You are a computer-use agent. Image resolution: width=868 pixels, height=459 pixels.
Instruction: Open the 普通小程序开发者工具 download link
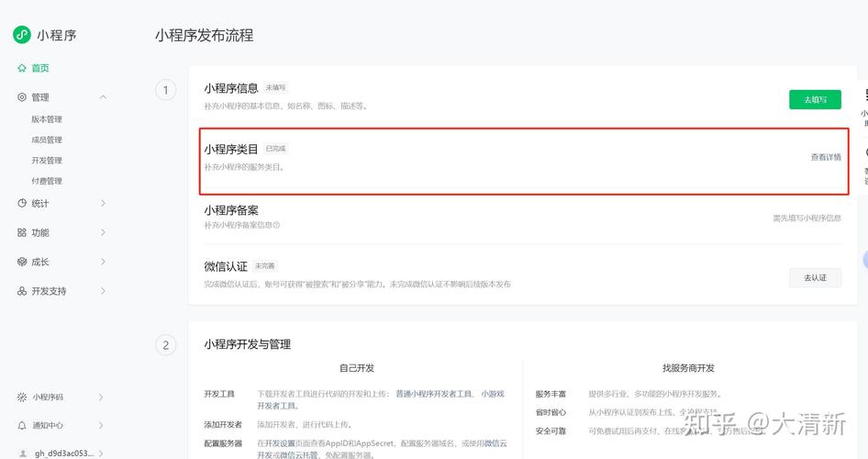[434, 394]
